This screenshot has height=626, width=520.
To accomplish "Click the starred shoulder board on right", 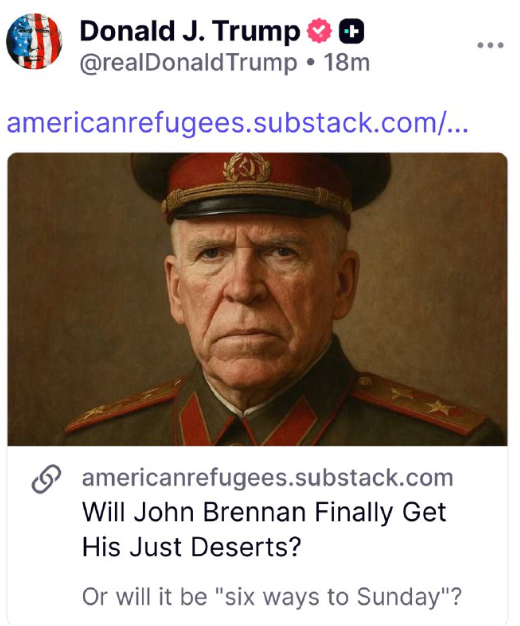I will point(419,403).
